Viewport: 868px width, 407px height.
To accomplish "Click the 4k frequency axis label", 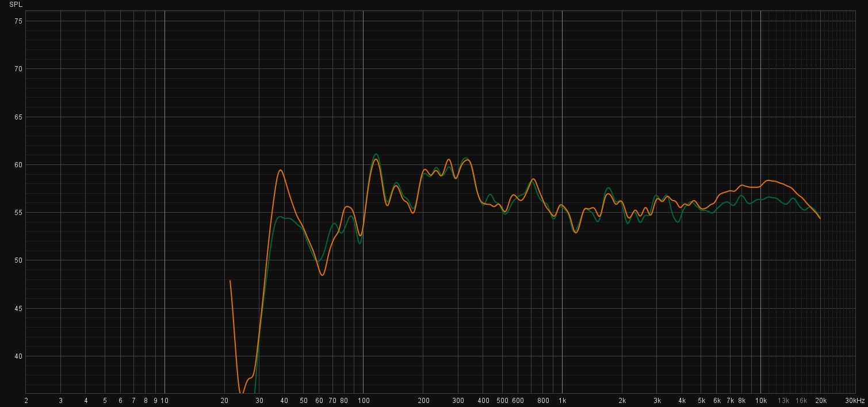I will tap(682, 401).
